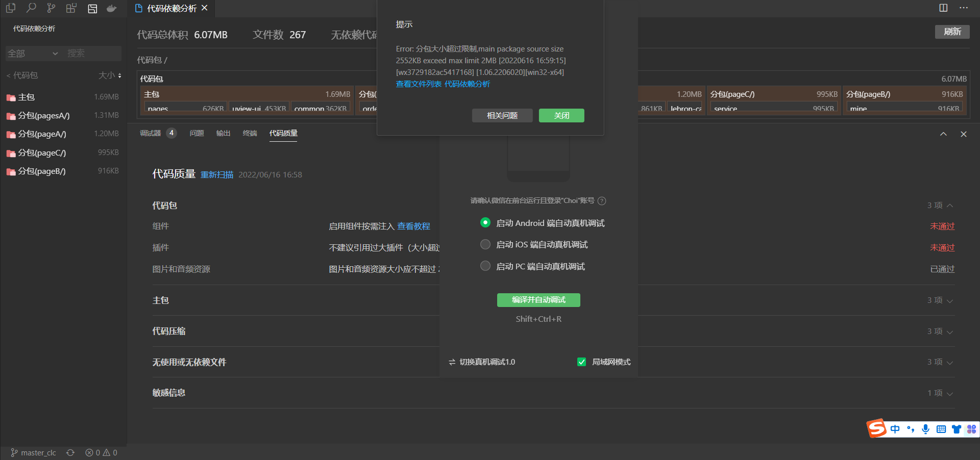Toggle Sogou Chinese/English mode 中
Screen dimensions: 980x460
point(895,429)
